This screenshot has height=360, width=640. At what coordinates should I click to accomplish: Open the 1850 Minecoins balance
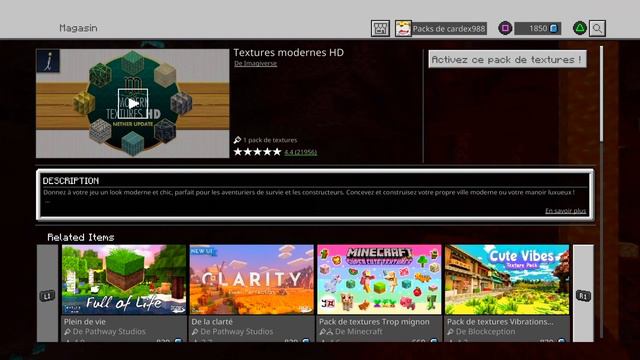[538, 28]
